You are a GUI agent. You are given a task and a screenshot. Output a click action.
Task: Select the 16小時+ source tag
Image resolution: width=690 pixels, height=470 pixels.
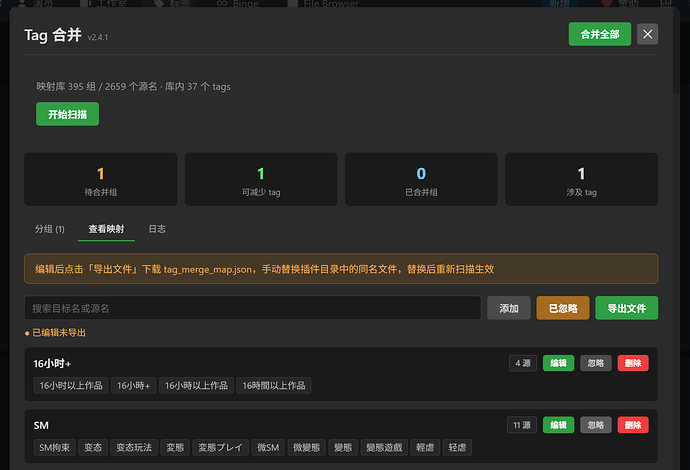pos(133,386)
